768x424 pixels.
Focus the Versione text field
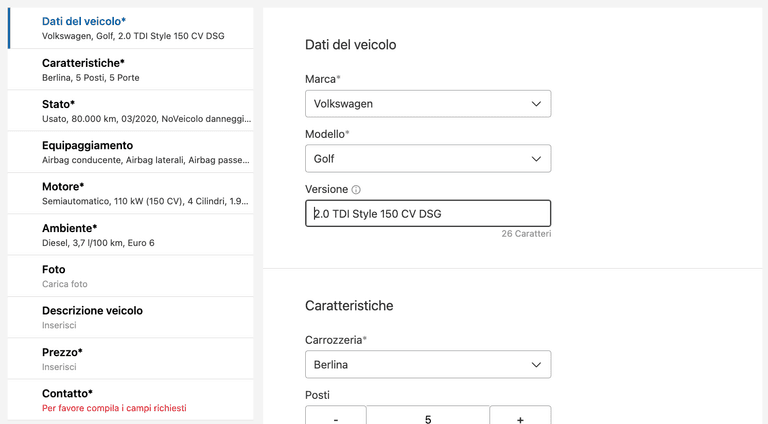click(x=428, y=213)
